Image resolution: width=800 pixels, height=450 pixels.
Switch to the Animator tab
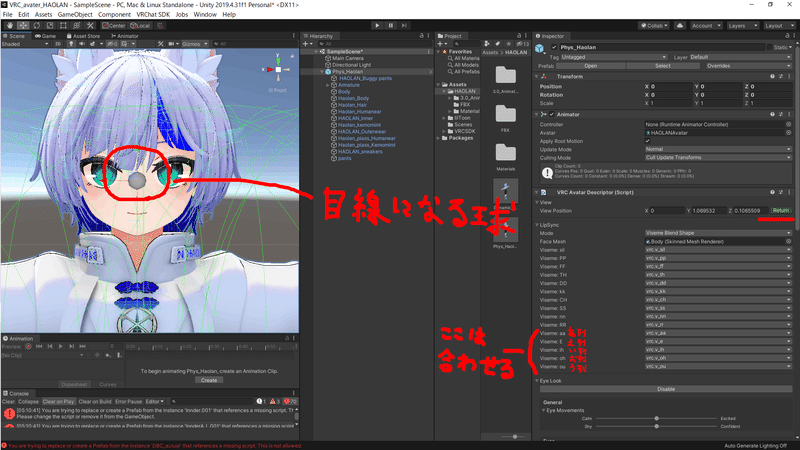[125, 36]
